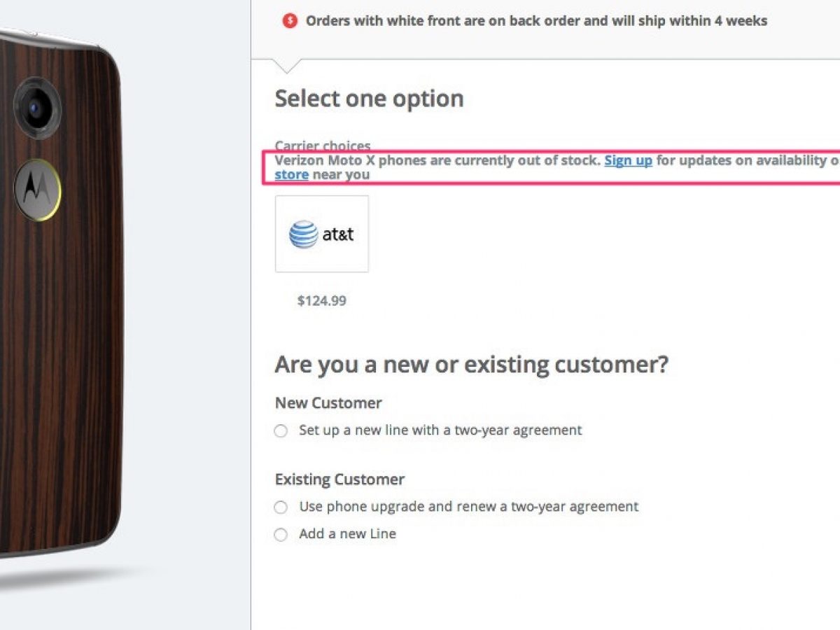Click the 'Select one option' heading
This screenshot has height=630, width=840.
[369, 99]
